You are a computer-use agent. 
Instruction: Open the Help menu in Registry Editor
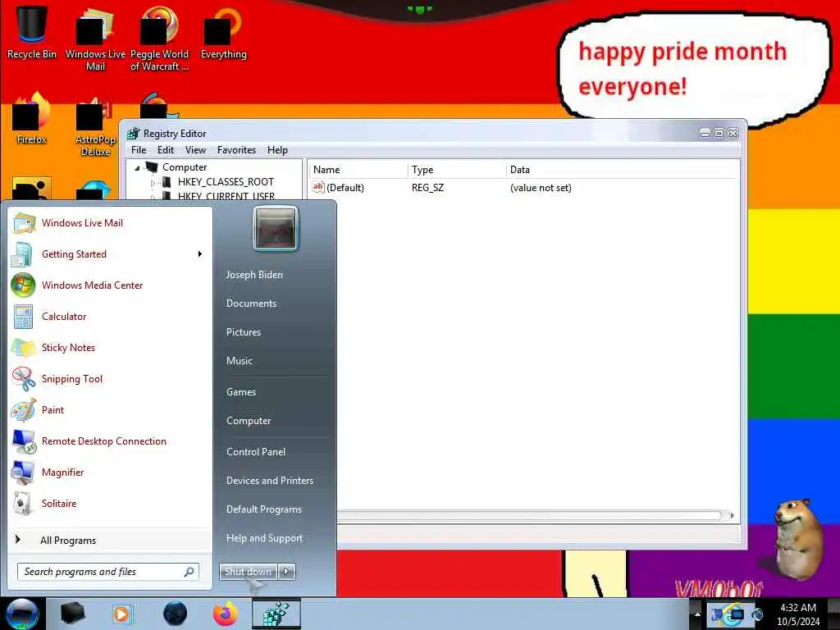point(277,150)
